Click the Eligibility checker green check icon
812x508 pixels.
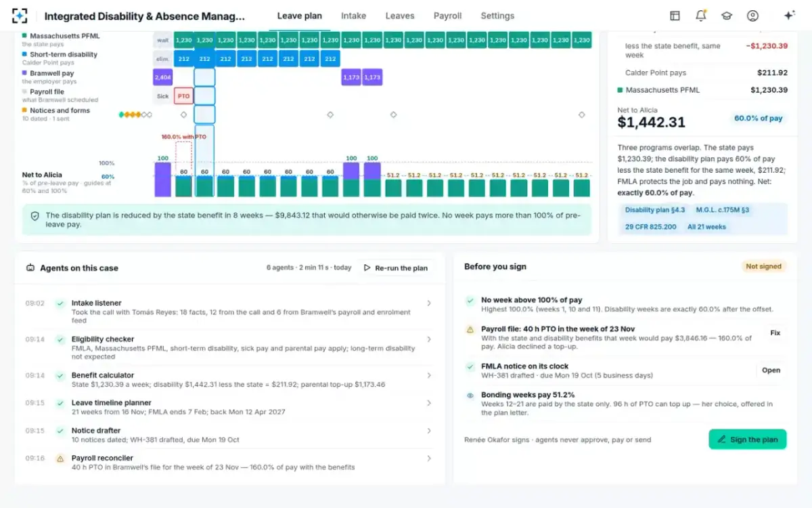pyautogui.click(x=60, y=339)
